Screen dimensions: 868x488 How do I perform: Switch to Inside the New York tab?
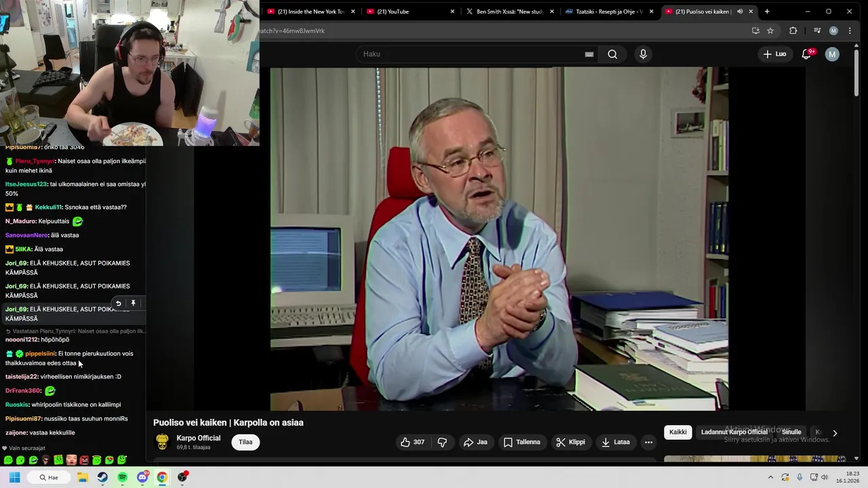pos(311,12)
